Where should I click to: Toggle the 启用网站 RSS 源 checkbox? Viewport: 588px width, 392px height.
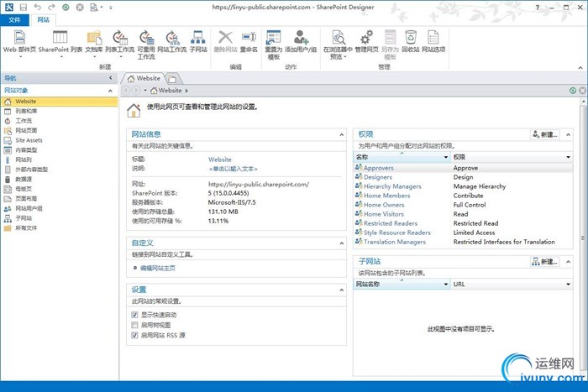[x=134, y=335]
